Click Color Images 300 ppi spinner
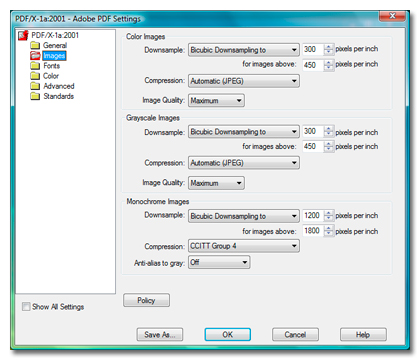The width and height of the screenshot is (420, 360). point(328,49)
